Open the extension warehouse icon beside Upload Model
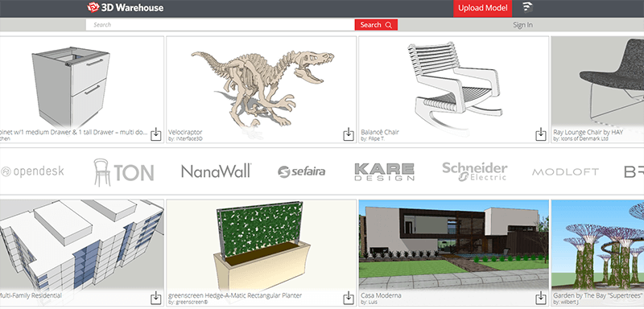The width and height of the screenshot is (644, 309). [528, 7]
